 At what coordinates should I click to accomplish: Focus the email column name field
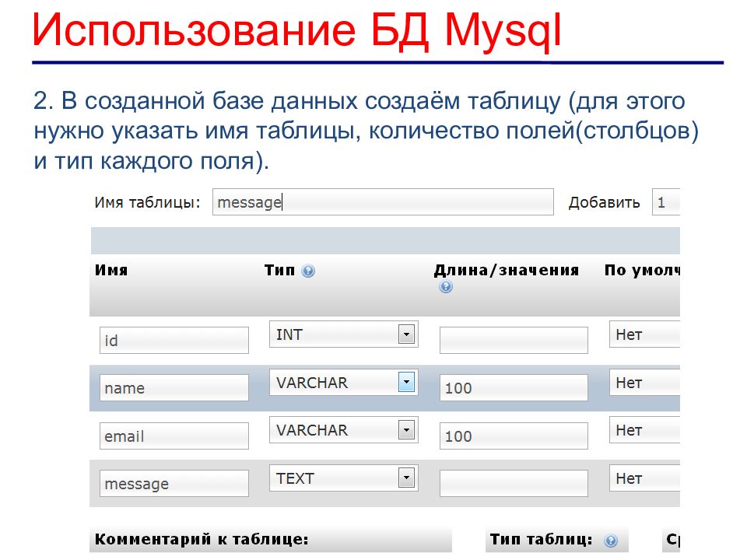[x=174, y=436]
